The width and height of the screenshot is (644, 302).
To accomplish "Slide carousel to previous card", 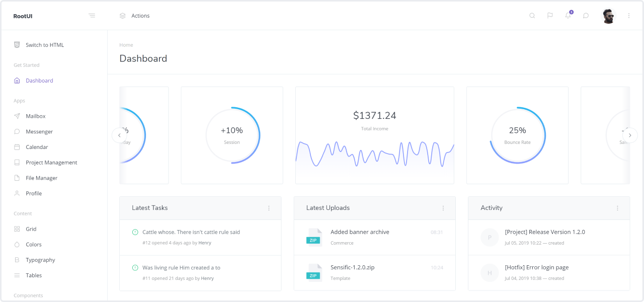I will coord(119,135).
